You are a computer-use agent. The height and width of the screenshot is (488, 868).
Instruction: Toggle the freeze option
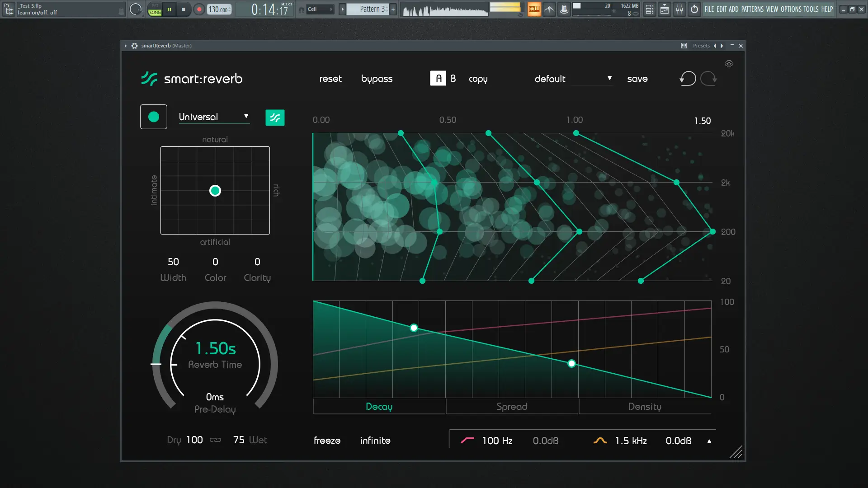pos(327,441)
